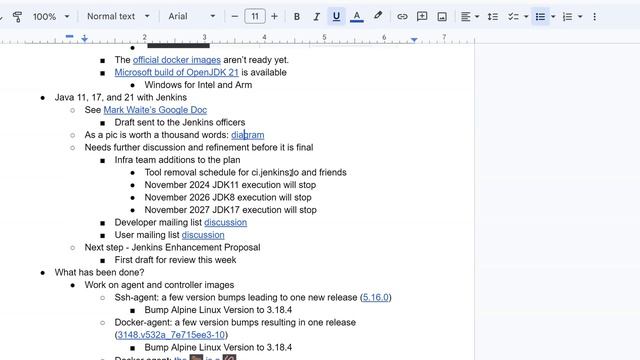This screenshot has height=360, width=640.
Task: Click 'November 2027 JDK17 execution will stop'
Action: (x=230, y=210)
